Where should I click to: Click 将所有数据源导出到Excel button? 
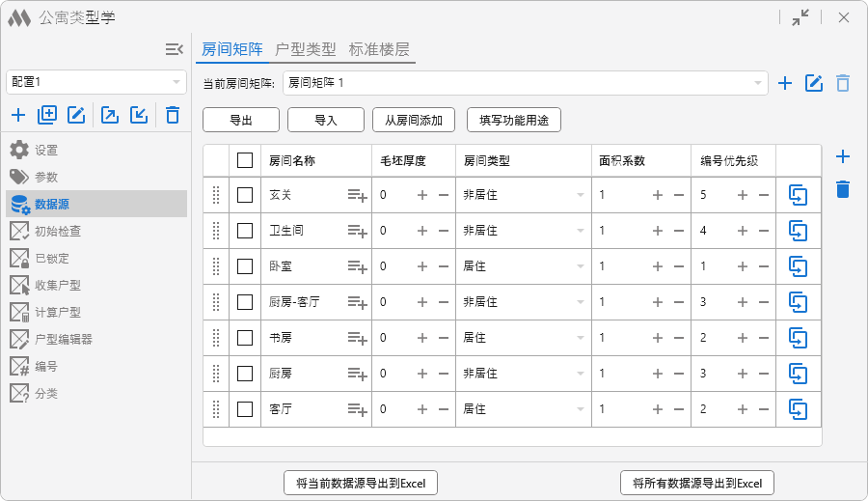pyautogui.click(x=696, y=483)
